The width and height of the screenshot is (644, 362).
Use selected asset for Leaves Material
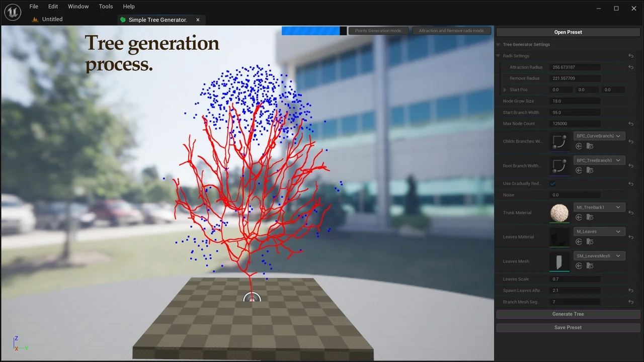click(579, 242)
